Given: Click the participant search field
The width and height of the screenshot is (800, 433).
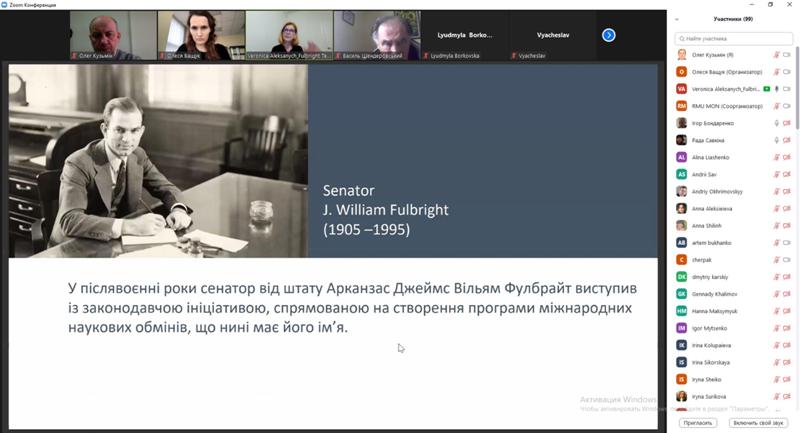Looking at the screenshot, I should tap(734, 38).
